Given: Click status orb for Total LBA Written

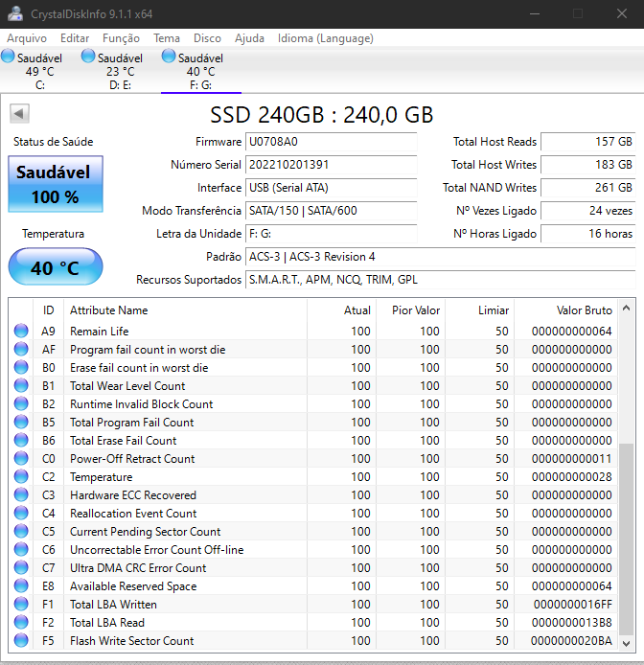Looking at the screenshot, I should coord(21,605).
